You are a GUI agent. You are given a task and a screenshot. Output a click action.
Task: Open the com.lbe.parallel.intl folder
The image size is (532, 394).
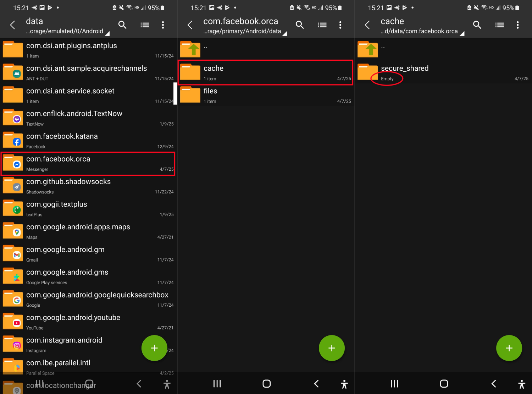click(88, 367)
